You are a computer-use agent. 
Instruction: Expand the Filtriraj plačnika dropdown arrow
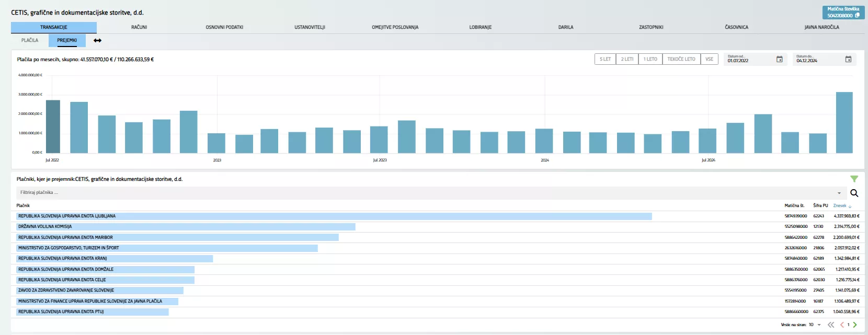coord(839,193)
